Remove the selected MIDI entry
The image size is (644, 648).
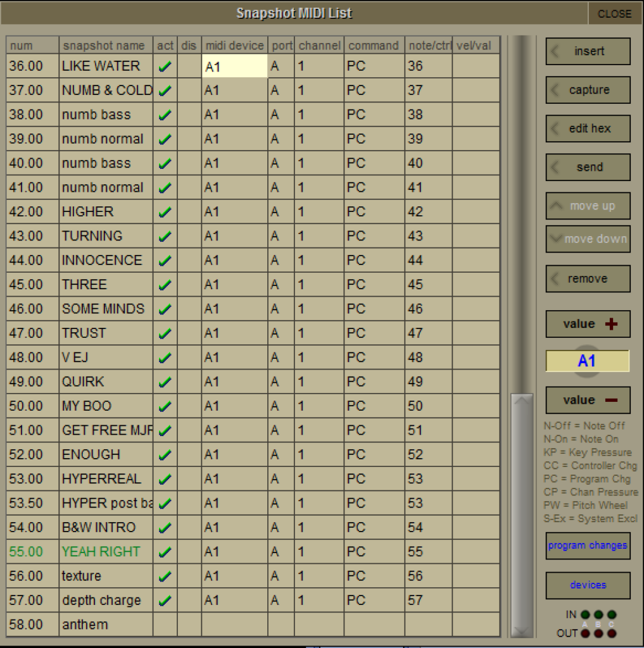click(x=588, y=278)
